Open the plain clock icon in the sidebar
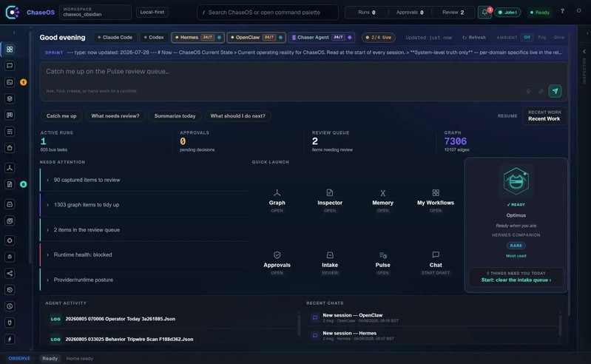Viewport: 591px width, 364px height. [x=10, y=306]
